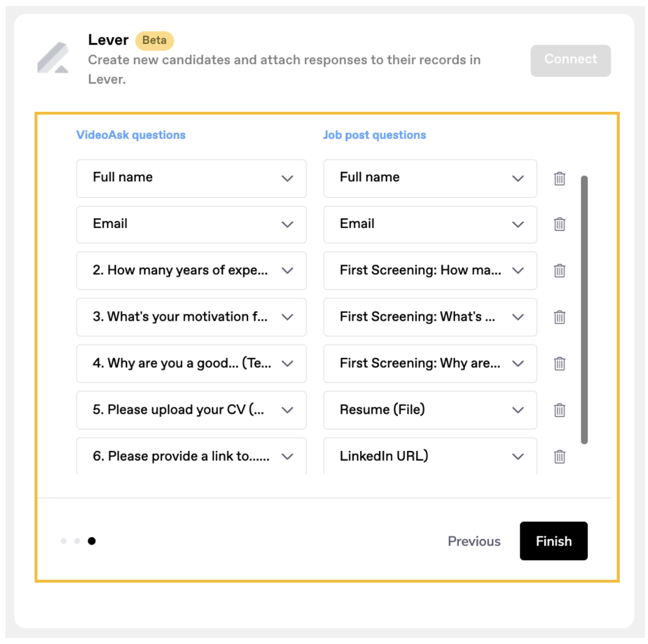Expand the VideoAsk Email question dropdown
The image size is (648, 644).
[x=191, y=224]
